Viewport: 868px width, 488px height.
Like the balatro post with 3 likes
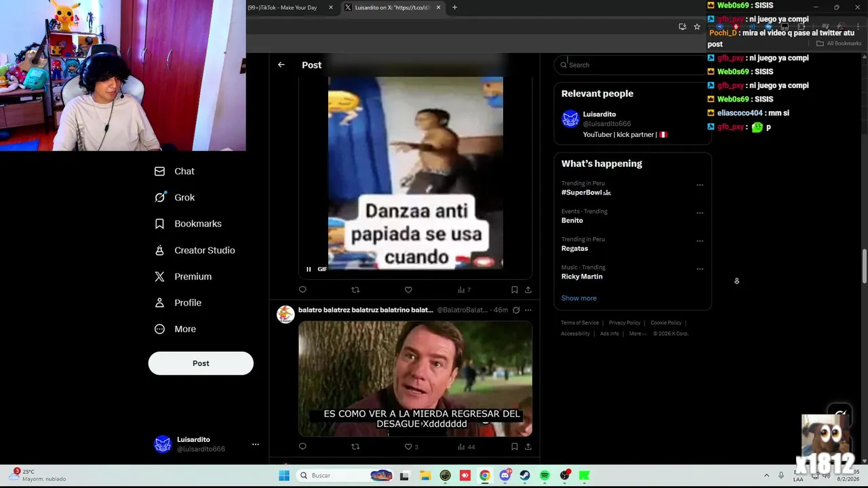tap(411, 447)
